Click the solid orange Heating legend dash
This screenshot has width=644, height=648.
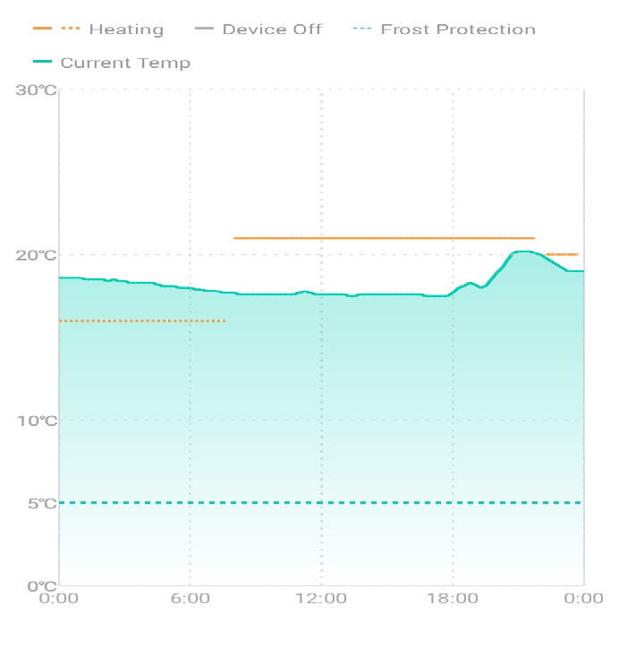(44, 30)
